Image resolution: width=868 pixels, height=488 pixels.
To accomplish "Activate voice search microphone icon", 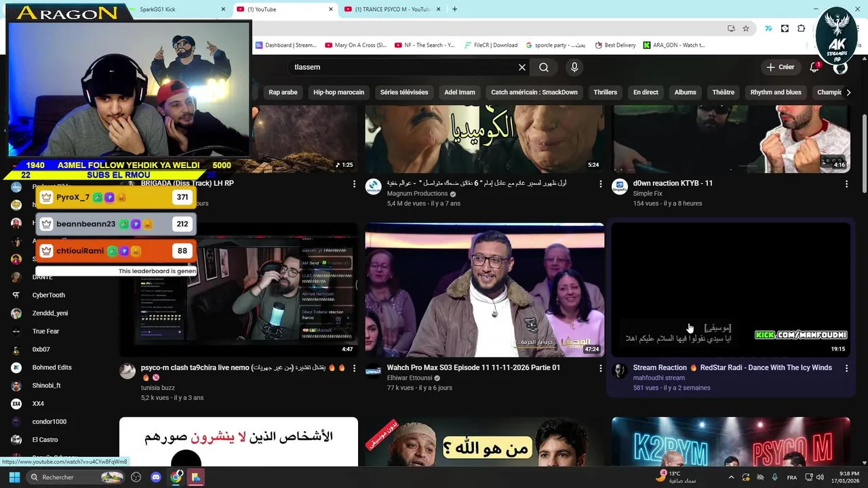I will coord(574,67).
